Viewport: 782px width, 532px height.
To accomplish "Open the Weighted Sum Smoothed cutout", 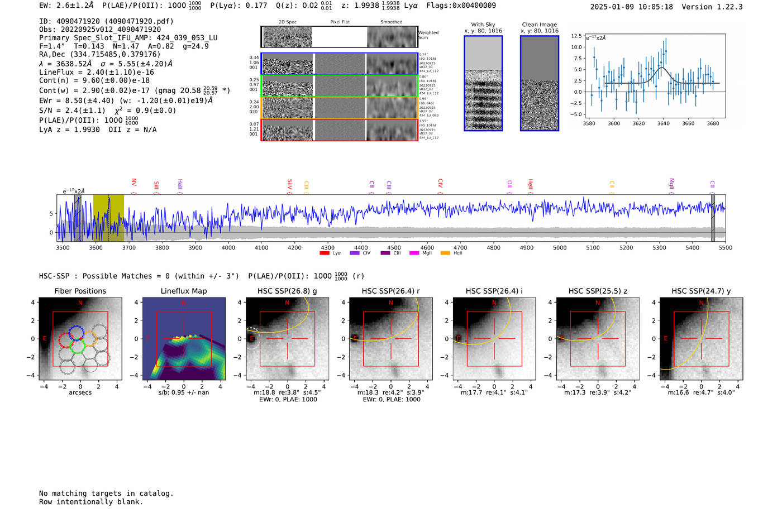I will point(392,37).
